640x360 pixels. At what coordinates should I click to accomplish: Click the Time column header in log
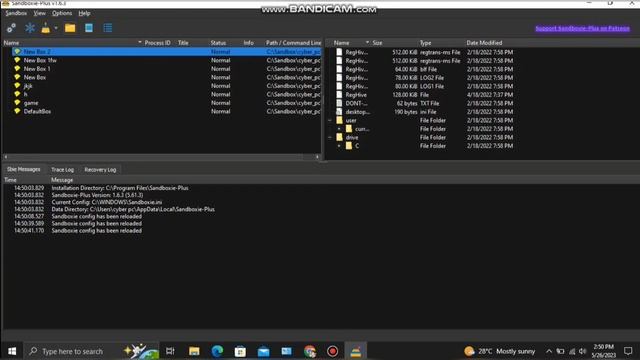[x=11, y=180]
